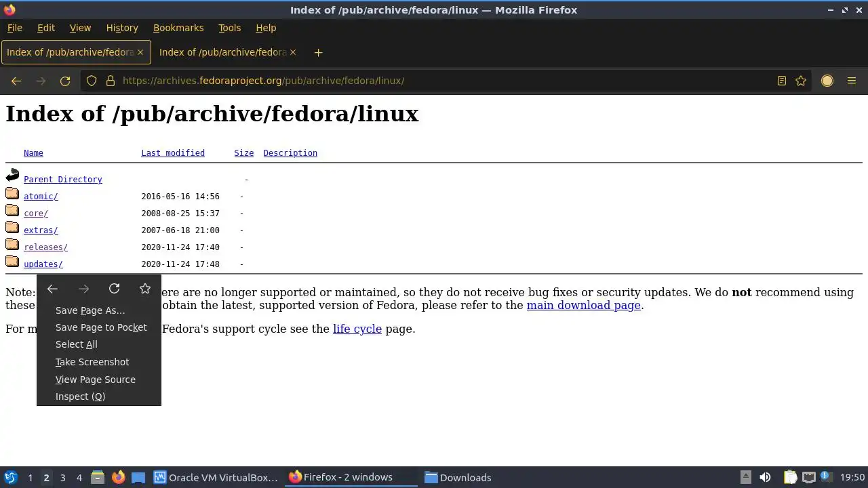Open the extras/ directory link
Viewport: 868px width, 488px height.
pyautogui.click(x=41, y=230)
